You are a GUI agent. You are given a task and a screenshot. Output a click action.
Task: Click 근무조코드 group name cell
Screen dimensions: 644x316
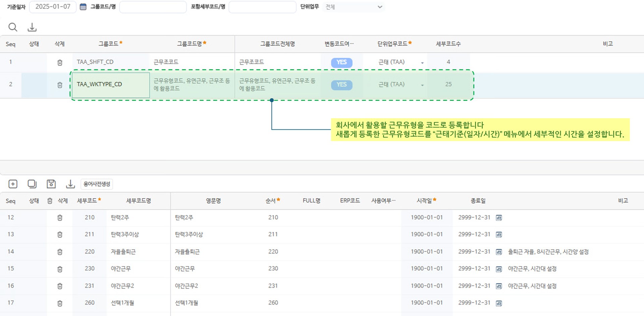click(192, 62)
